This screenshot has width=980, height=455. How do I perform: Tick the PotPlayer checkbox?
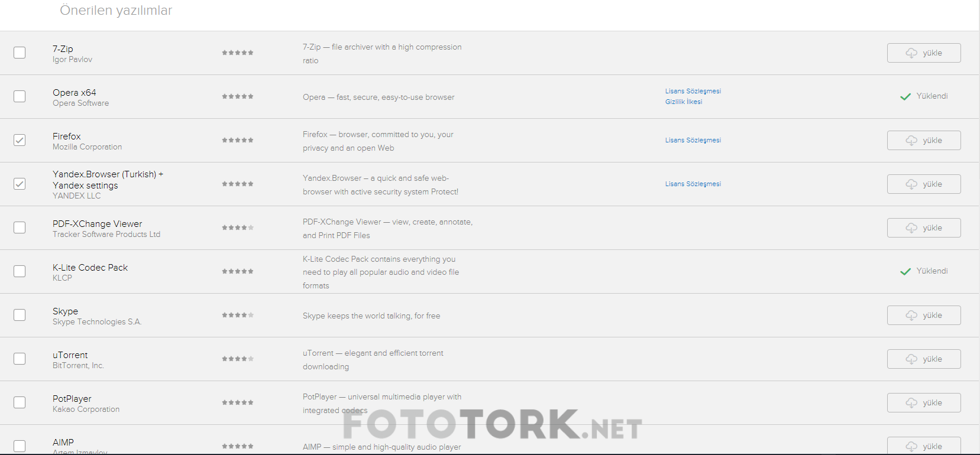click(x=20, y=402)
